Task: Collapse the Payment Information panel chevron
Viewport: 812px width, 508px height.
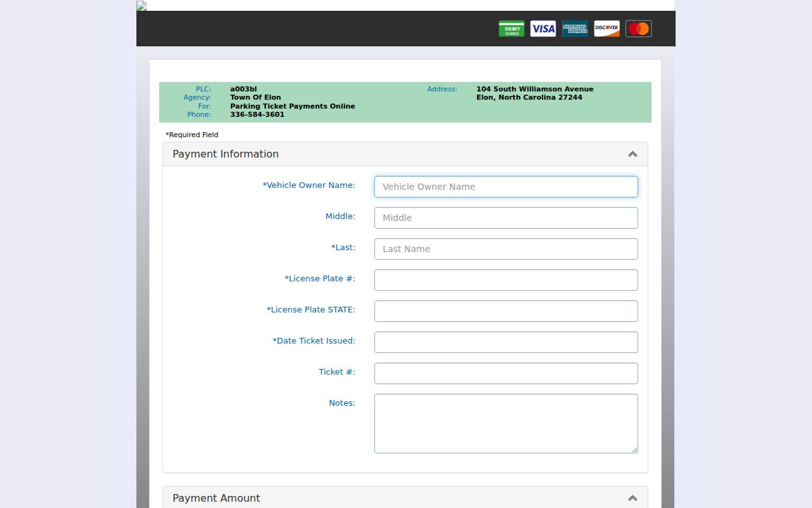Action: (x=632, y=154)
